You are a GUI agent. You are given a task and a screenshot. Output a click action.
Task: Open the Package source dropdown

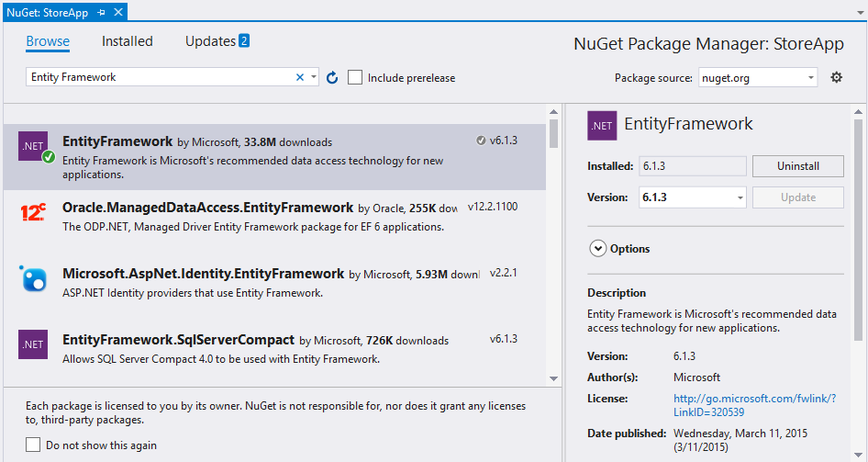(x=811, y=78)
